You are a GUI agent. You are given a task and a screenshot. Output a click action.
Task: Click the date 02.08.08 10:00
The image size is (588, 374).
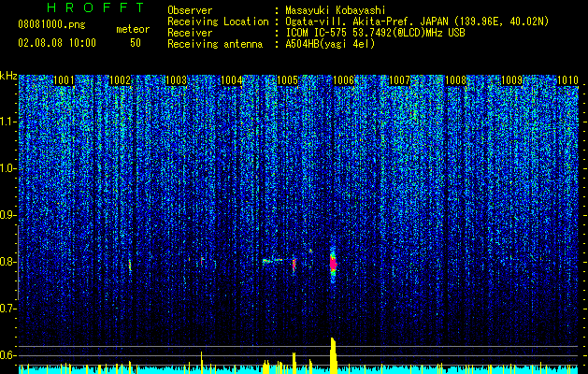(x=57, y=43)
